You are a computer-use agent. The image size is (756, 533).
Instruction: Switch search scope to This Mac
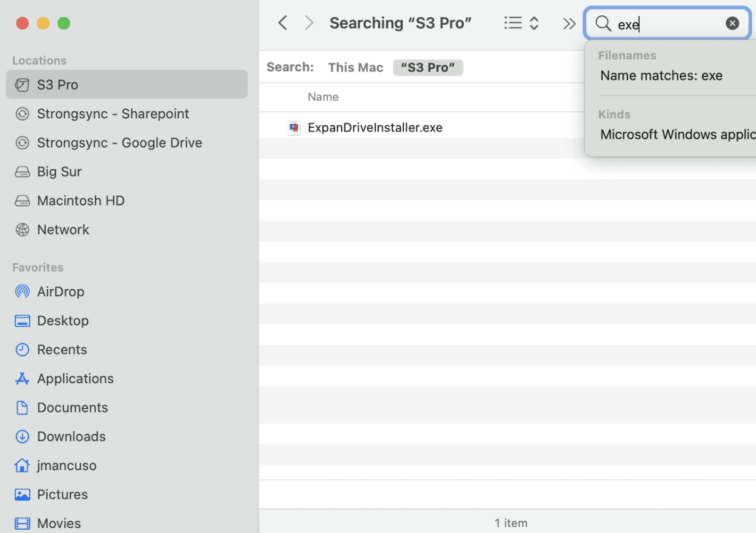click(355, 67)
